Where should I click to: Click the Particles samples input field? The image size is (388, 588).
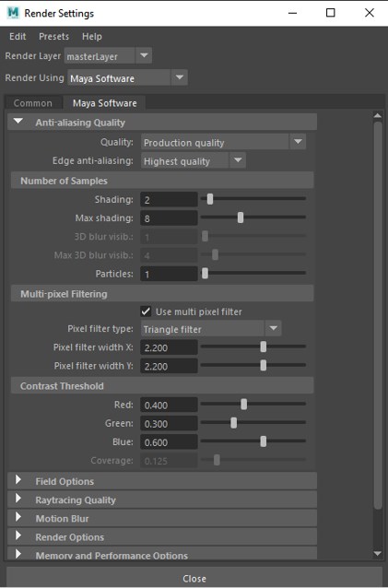point(169,274)
